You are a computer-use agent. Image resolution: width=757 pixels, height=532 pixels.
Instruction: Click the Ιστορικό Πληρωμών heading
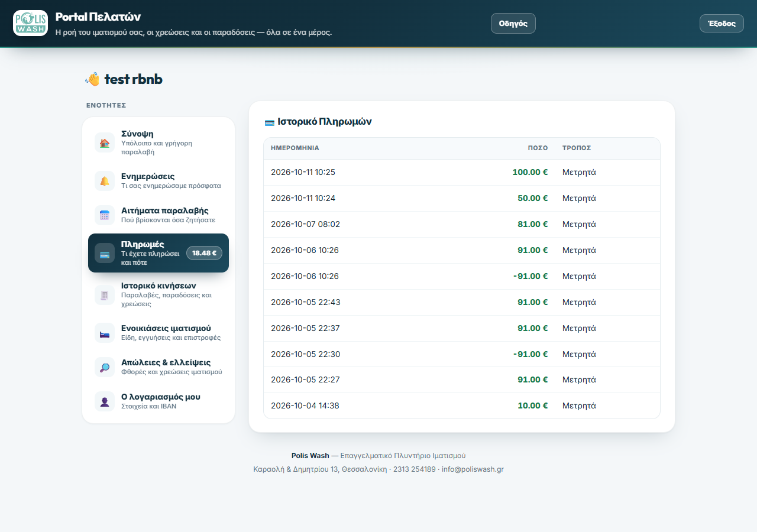(324, 122)
